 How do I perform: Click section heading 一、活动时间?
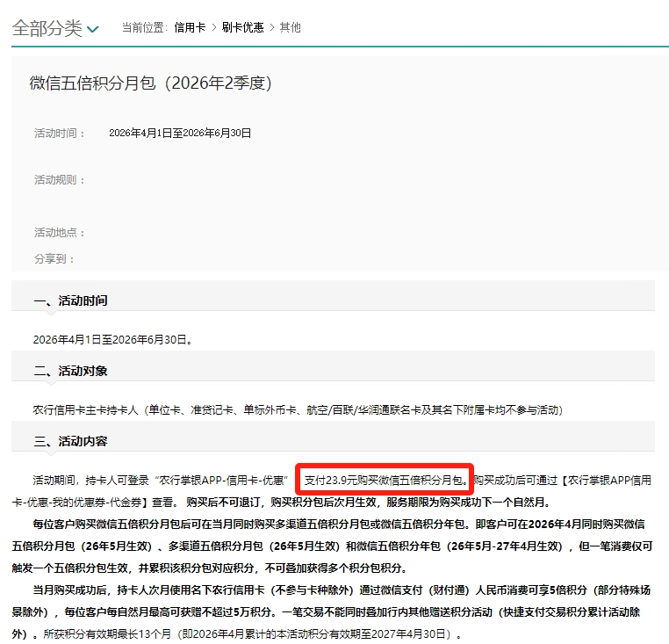coord(71,300)
